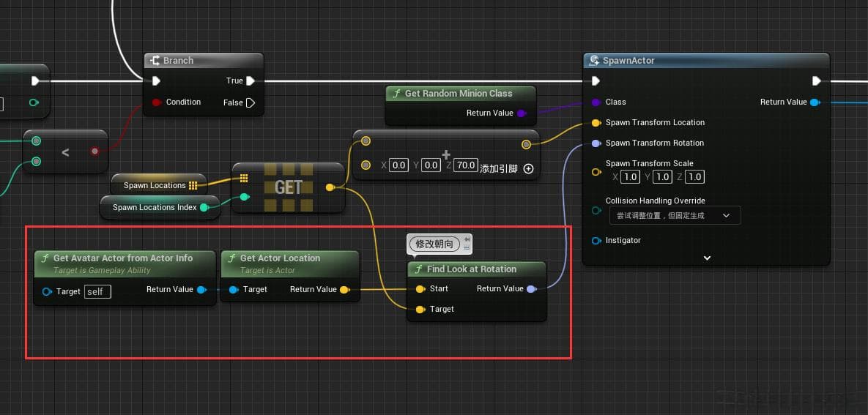Click the self field on Get Avatar Actor
The image size is (868, 415).
coord(97,291)
